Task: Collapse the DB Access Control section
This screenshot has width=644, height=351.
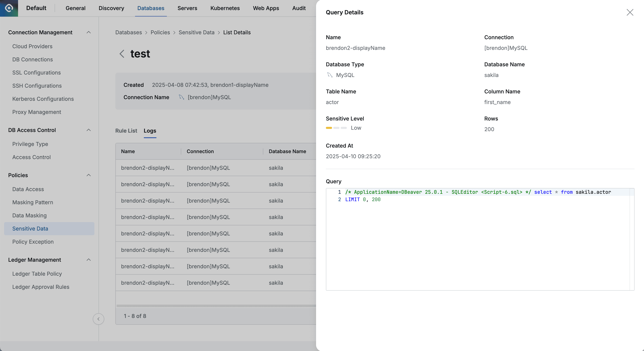Action: coord(88,130)
